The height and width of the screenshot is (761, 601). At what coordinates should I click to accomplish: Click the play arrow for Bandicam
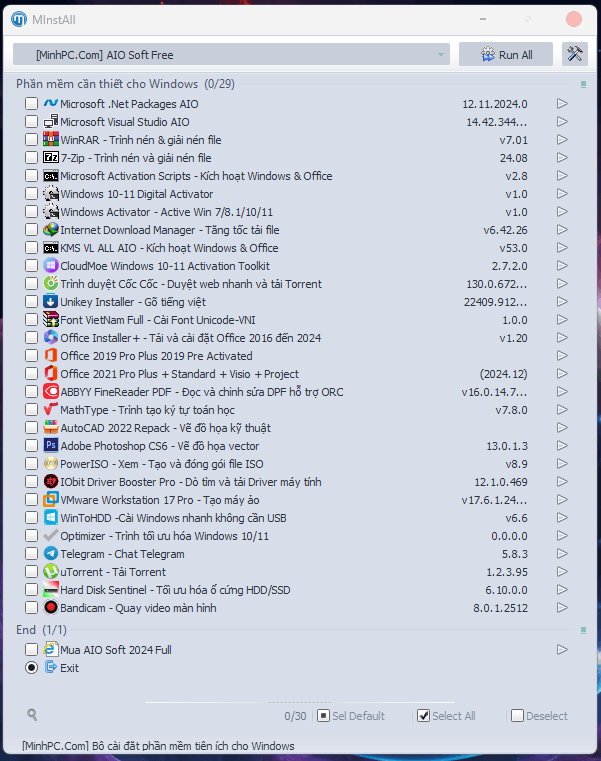tap(562, 608)
